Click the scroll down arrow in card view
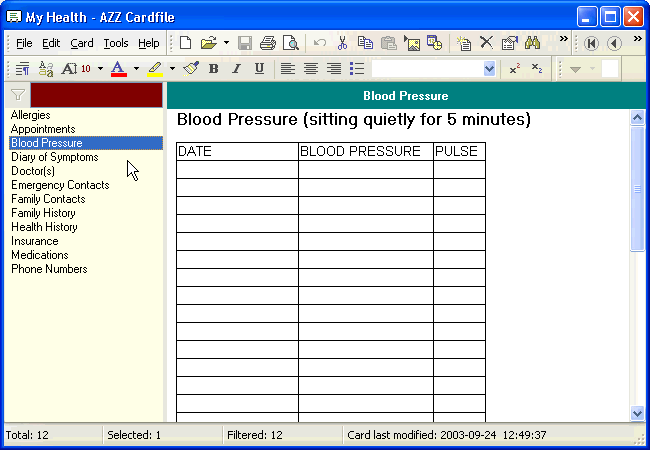The width and height of the screenshot is (650, 450). (637, 413)
